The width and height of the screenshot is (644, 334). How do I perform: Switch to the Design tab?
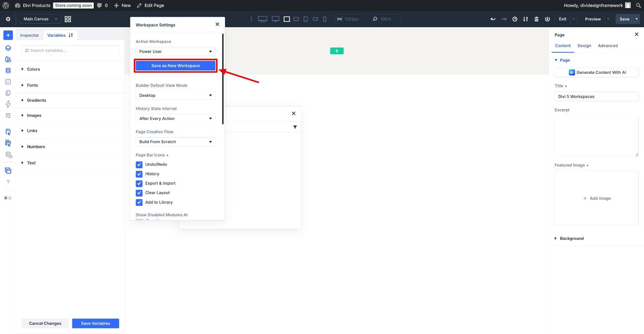(x=584, y=46)
